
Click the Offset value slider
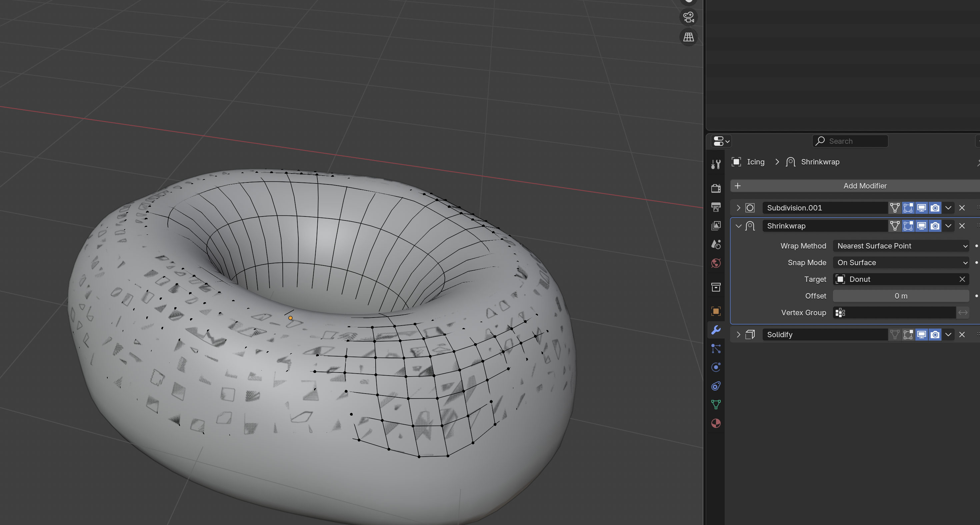[x=900, y=296]
